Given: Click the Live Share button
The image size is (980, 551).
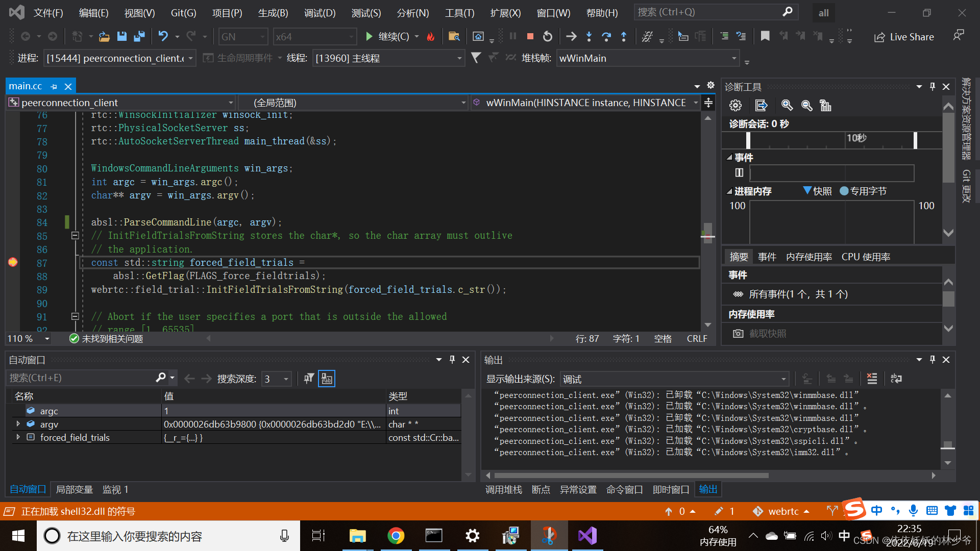Looking at the screenshot, I should pos(904,37).
